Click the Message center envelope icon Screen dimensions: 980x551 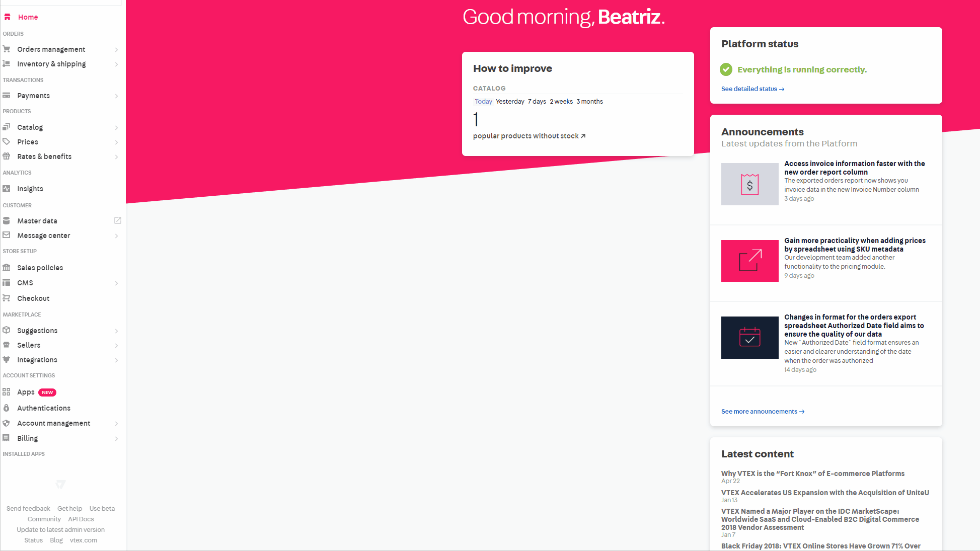coord(7,235)
